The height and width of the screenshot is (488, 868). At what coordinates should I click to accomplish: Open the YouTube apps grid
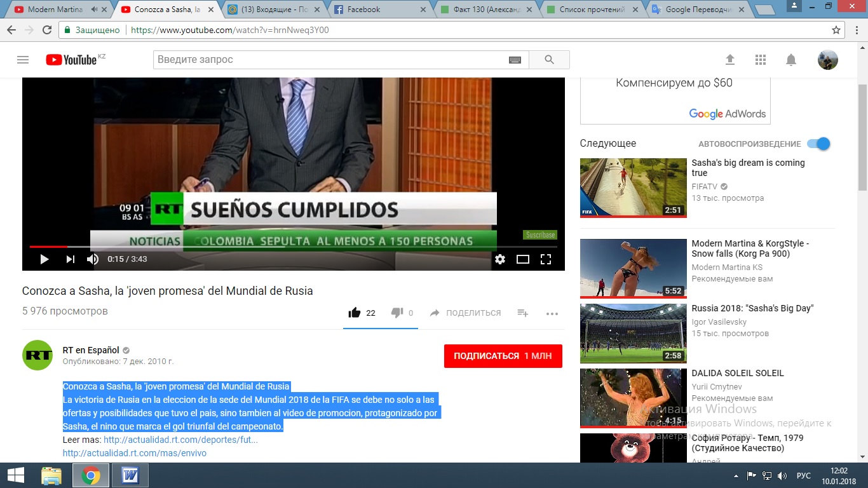click(761, 60)
